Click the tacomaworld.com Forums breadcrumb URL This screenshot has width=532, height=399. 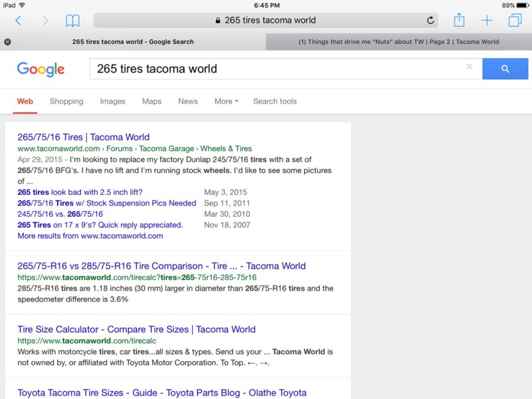click(x=135, y=148)
